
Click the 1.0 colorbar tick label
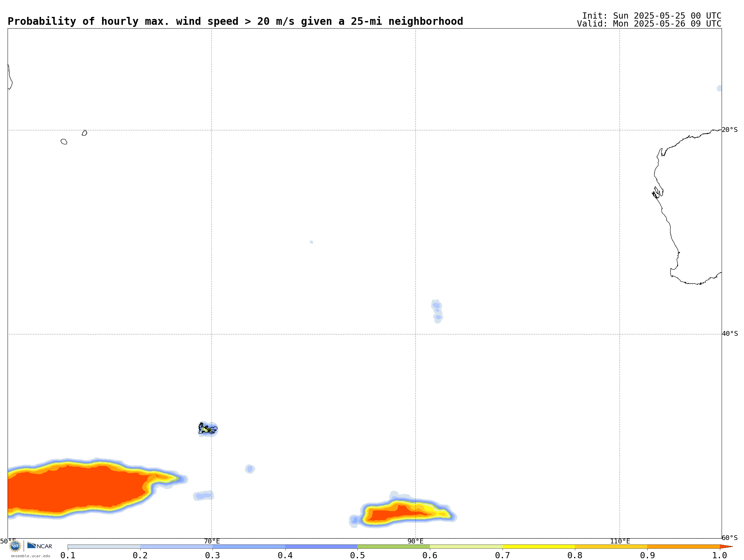coord(720,555)
